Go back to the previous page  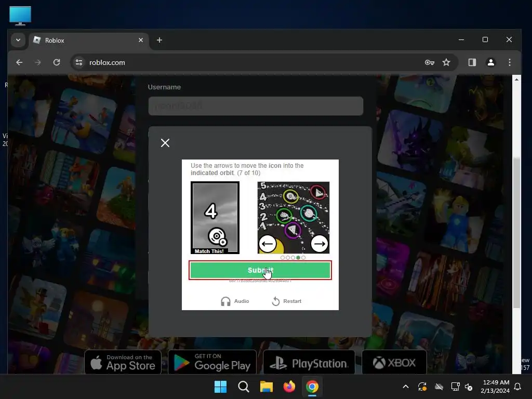click(19, 62)
